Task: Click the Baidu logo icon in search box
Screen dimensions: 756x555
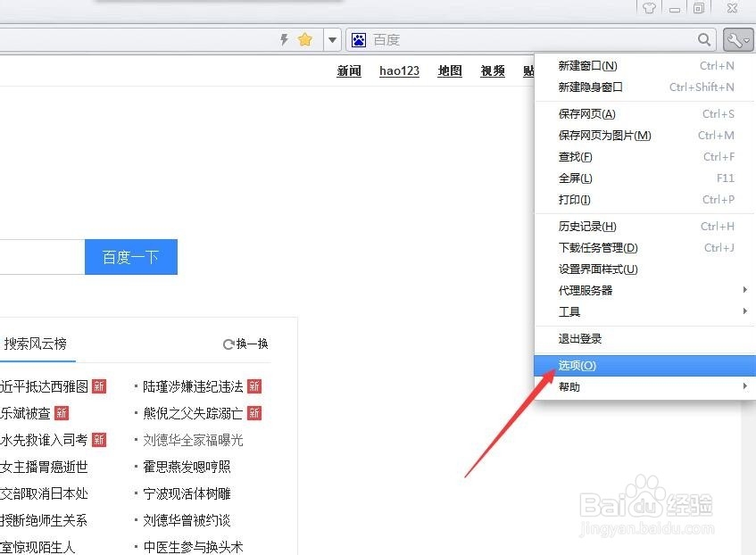Action: 358,39
